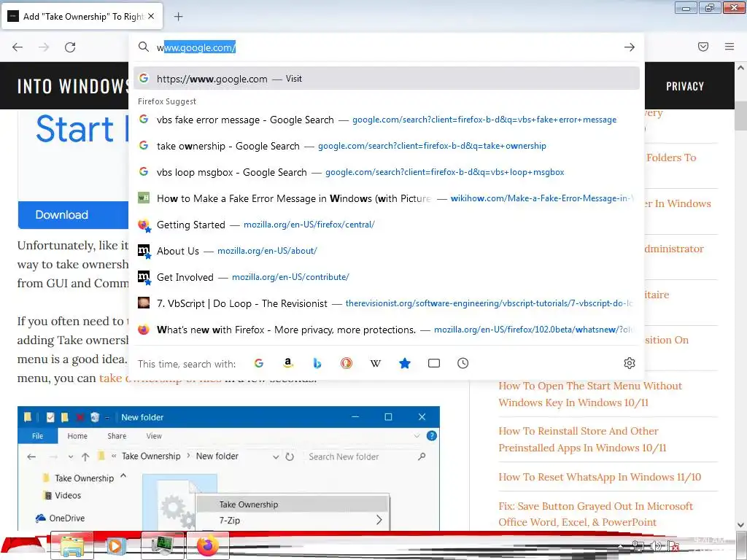Image resolution: width=747 pixels, height=560 pixels.
Task: Open search settings gear
Action: (630, 363)
